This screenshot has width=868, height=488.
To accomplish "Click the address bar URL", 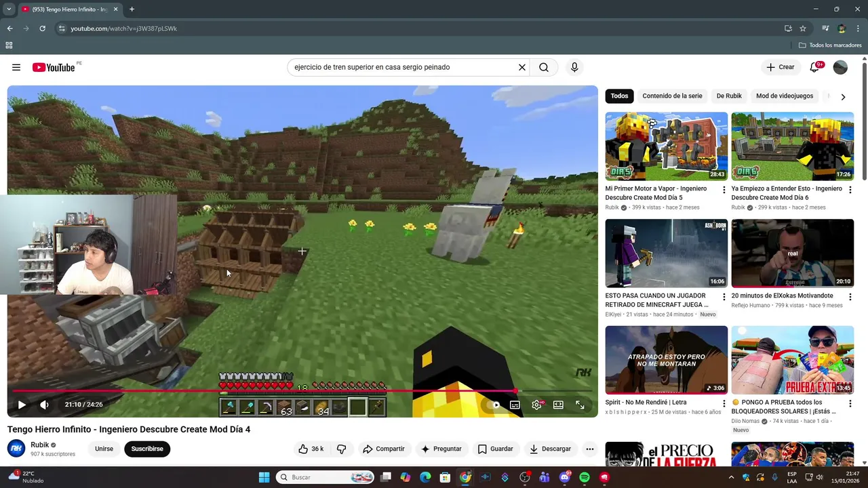I will (124, 28).
